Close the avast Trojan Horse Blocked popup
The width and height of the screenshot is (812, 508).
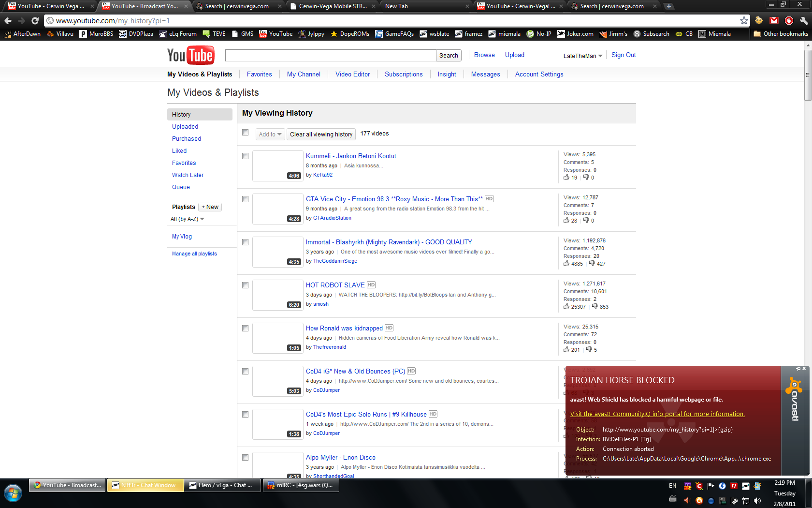click(x=804, y=369)
